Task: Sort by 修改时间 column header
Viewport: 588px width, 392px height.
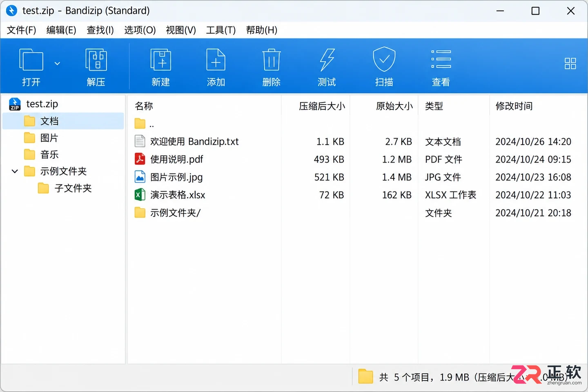Action: click(514, 106)
